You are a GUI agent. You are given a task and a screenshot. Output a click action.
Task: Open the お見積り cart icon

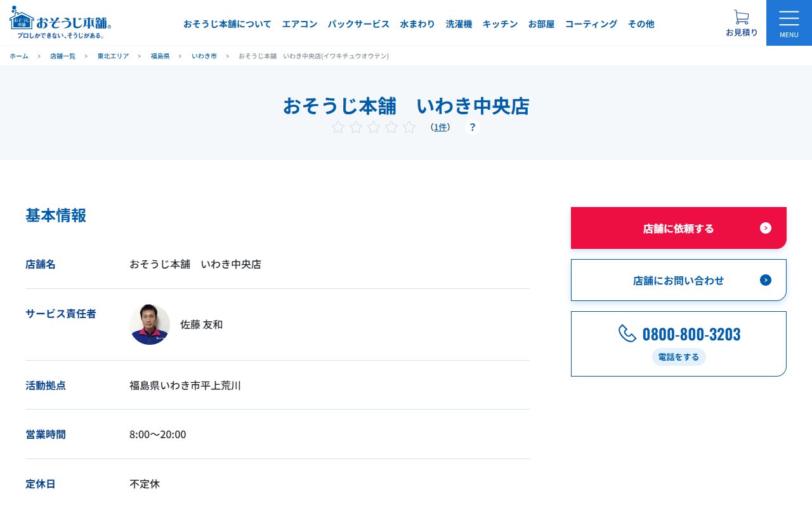point(741,17)
